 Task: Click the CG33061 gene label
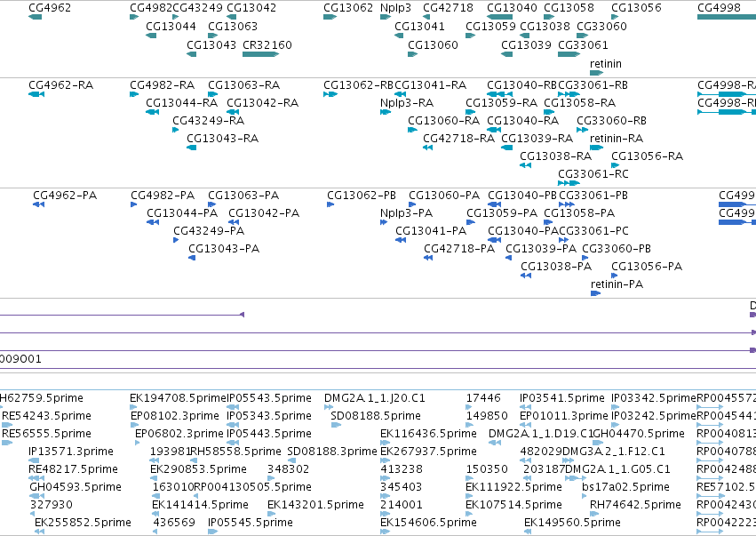(x=583, y=44)
